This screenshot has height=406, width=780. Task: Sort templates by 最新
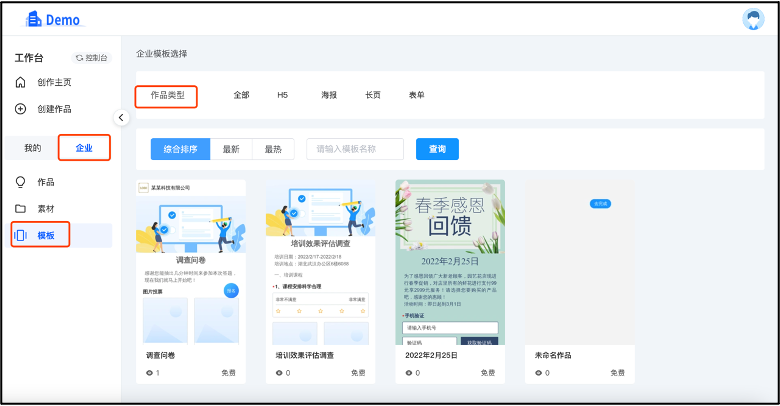[231, 149]
